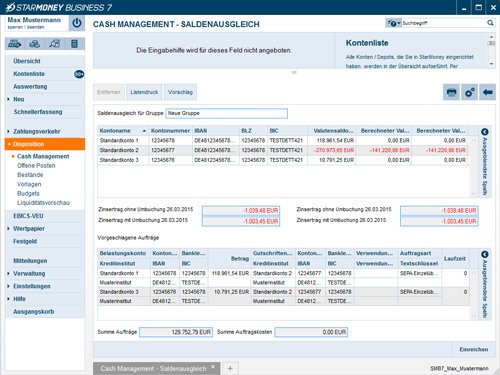This screenshot has width=500, height=375.
Task: Select Vorlagen in the tree
Action: tap(29, 184)
